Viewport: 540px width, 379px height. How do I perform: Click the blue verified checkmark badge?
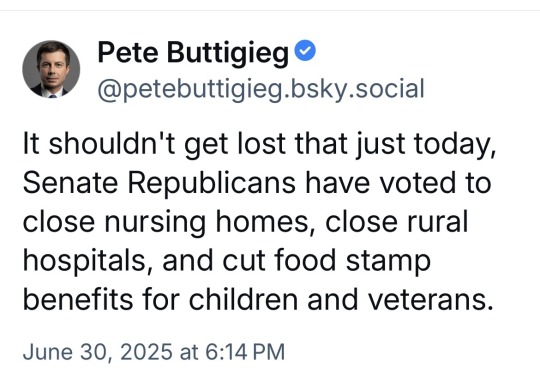(x=305, y=50)
